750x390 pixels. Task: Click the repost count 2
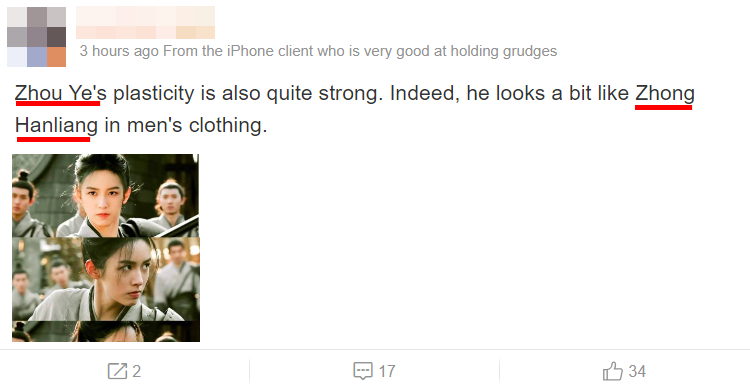click(x=136, y=371)
